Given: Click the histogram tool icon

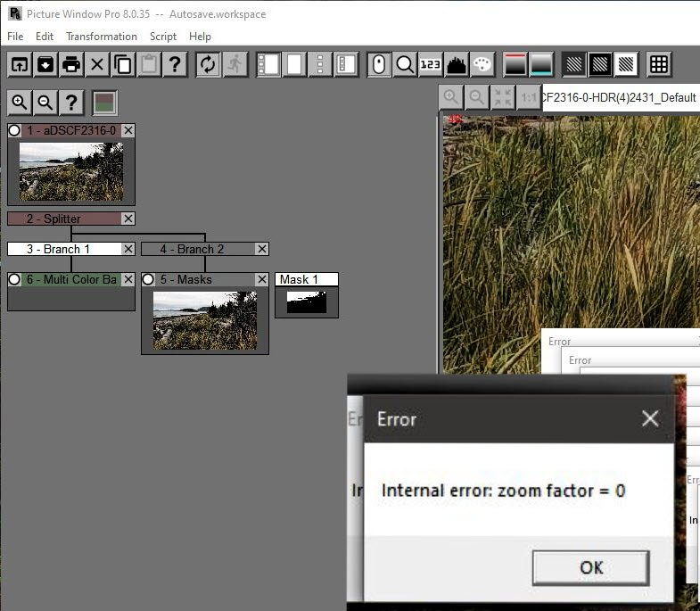Looking at the screenshot, I should point(457,64).
